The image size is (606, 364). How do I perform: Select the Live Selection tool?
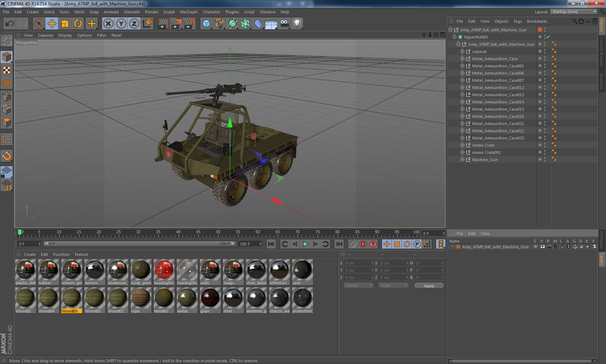point(39,24)
